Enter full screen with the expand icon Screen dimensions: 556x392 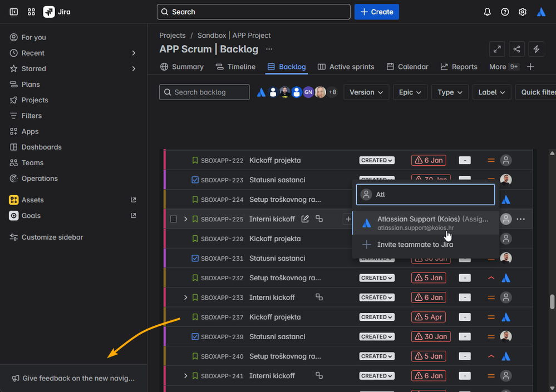tap(497, 49)
